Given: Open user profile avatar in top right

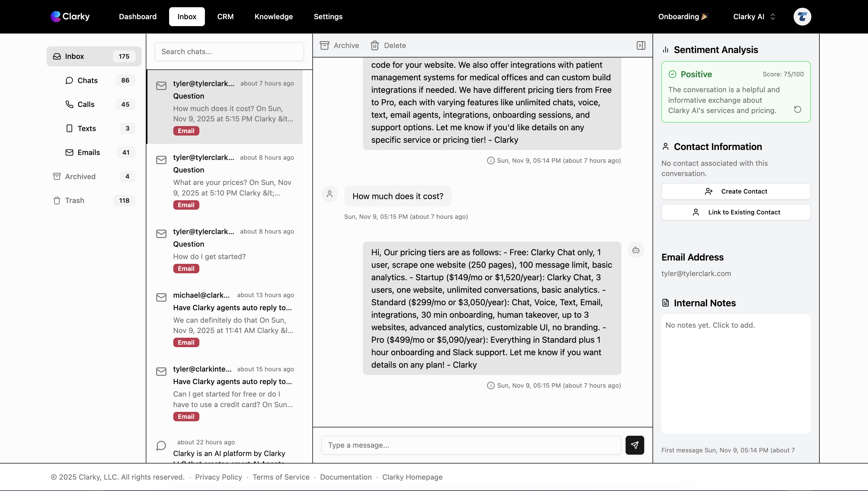Looking at the screenshot, I should [802, 17].
